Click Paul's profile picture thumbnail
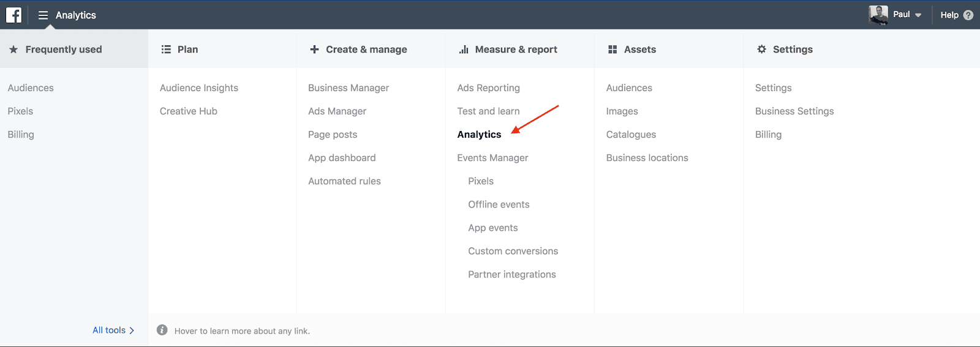This screenshot has height=347, width=980. [878, 15]
